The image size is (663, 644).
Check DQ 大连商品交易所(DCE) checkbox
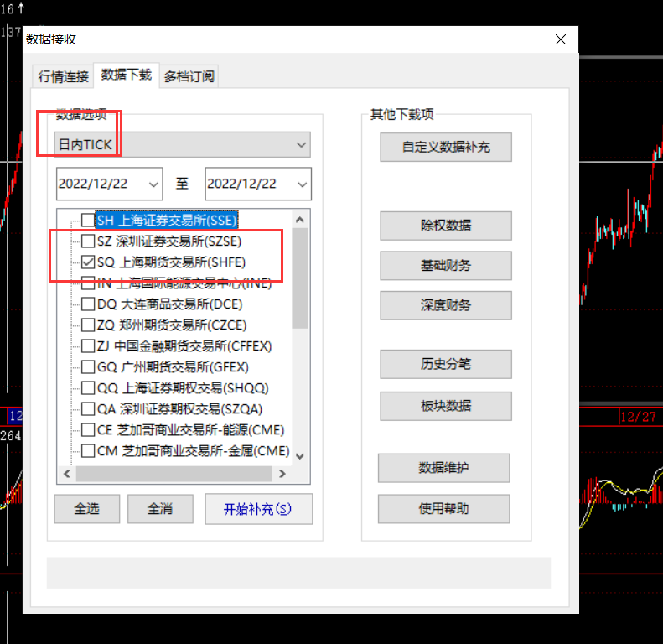pyautogui.click(x=88, y=304)
